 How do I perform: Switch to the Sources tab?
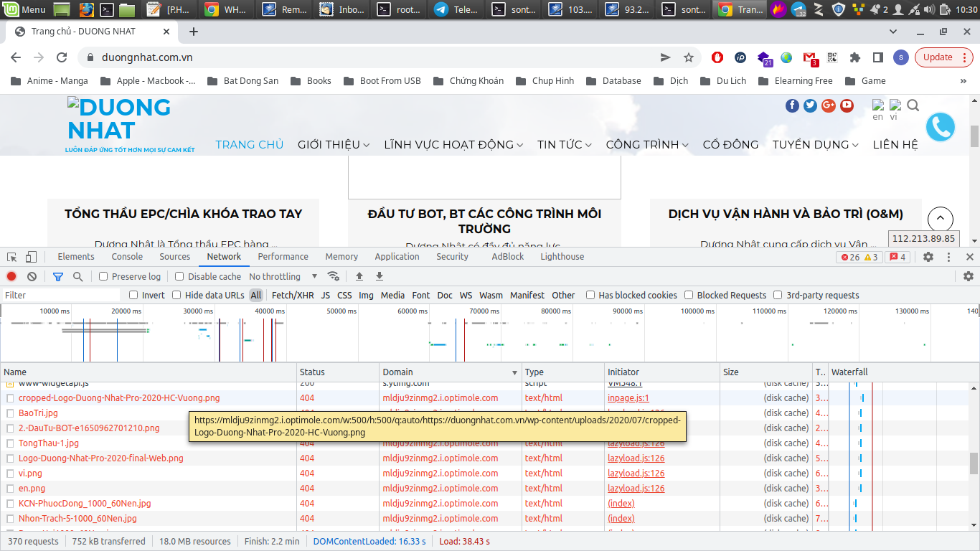[x=175, y=257]
